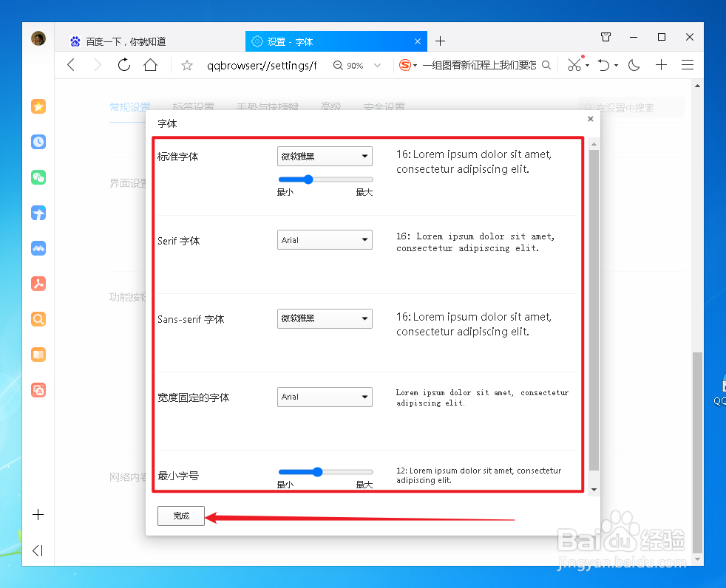
Task: Open the 宽度固定的字体 font dropdown
Action: pyautogui.click(x=325, y=397)
